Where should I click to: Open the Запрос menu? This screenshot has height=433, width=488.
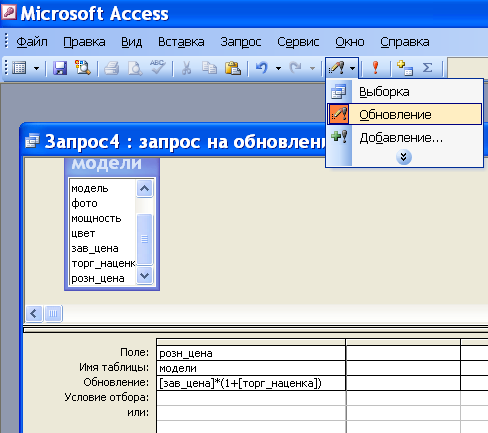coord(241,42)
